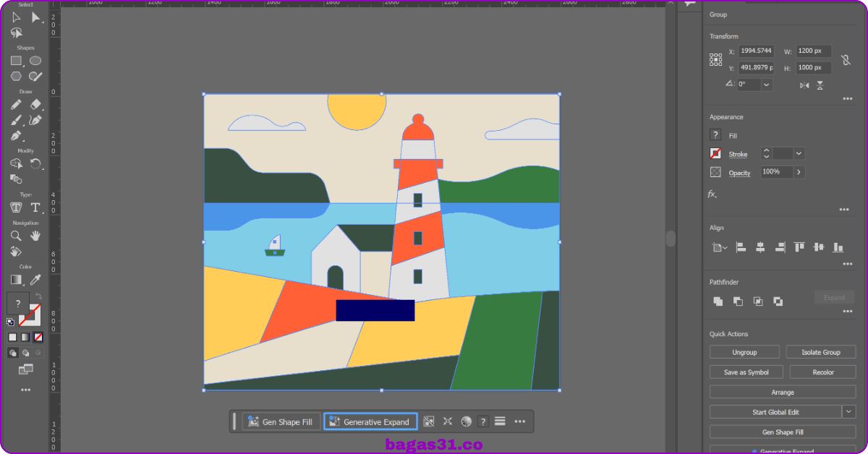Click the Isolate Group button
Viewport: 868px width, 454px height.
pyautogui.click(x=821, y=352)
